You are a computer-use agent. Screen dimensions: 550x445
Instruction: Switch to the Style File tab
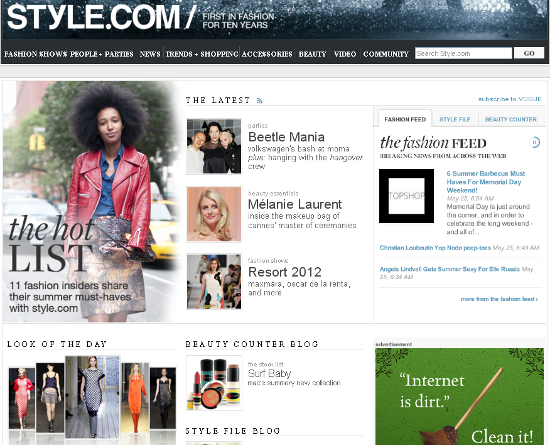(455, 119)
